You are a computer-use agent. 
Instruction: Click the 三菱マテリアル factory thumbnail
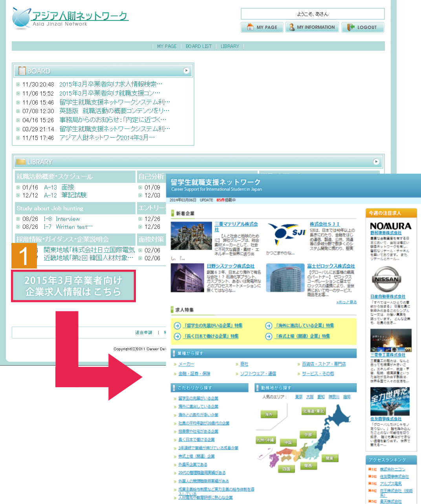(x=191, y=237)
